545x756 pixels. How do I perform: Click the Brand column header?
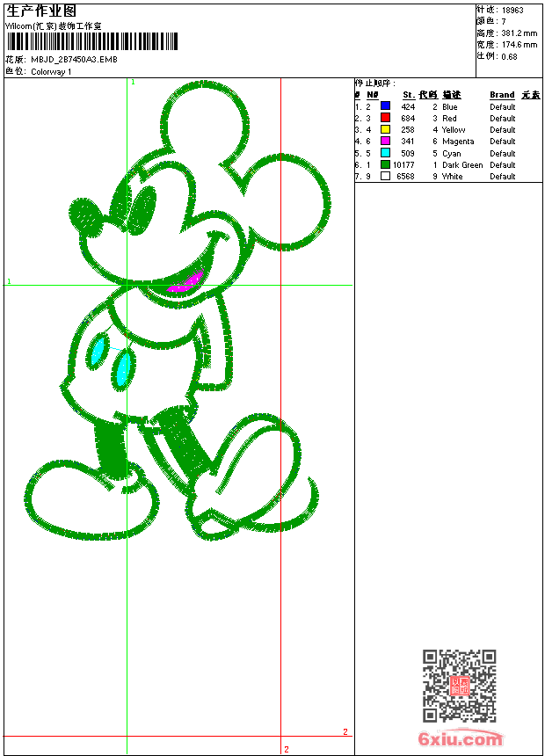(x=502, y=95)
